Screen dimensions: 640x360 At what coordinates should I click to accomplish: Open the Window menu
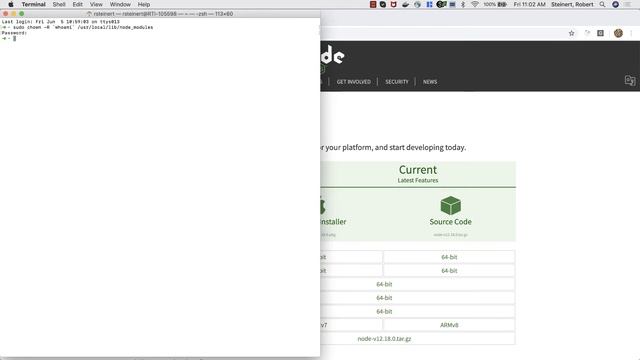click(120, 4)
